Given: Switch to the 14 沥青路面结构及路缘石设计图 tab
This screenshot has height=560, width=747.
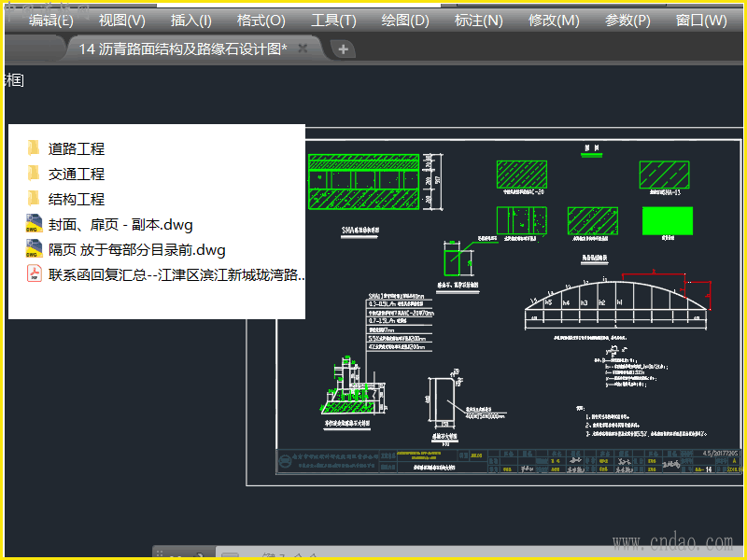Looking at the screenshot, I should [182, 49].
